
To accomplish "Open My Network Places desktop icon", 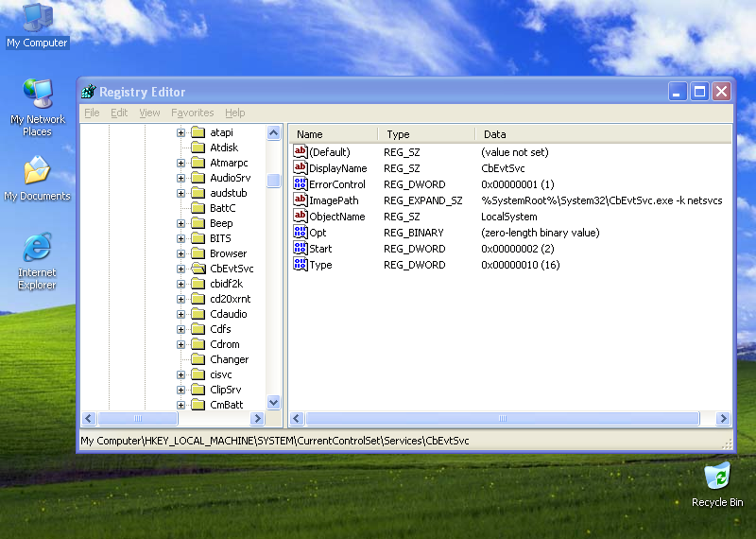I will point(37,107).
